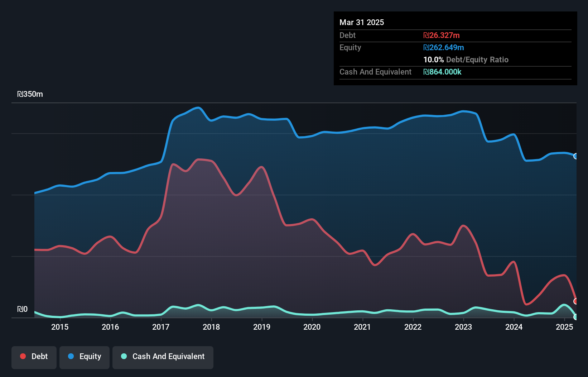Toggle the Debt series visibility

click(x=34, y=357)
